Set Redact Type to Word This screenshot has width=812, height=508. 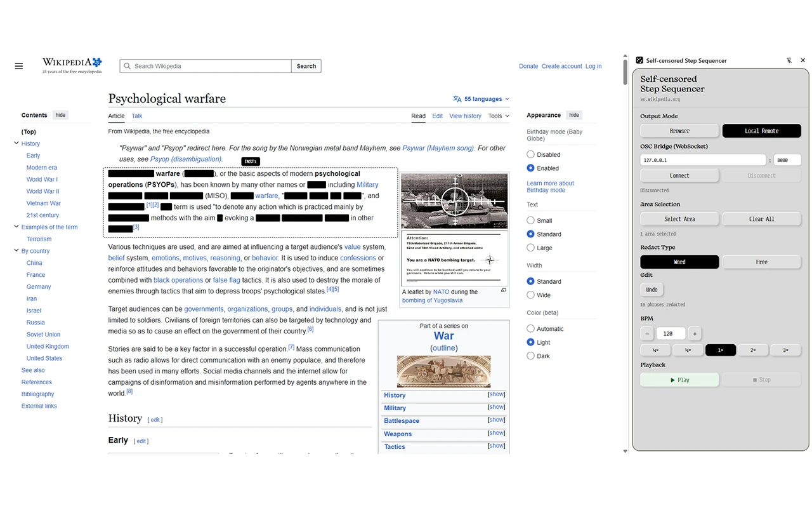[679, 262]
